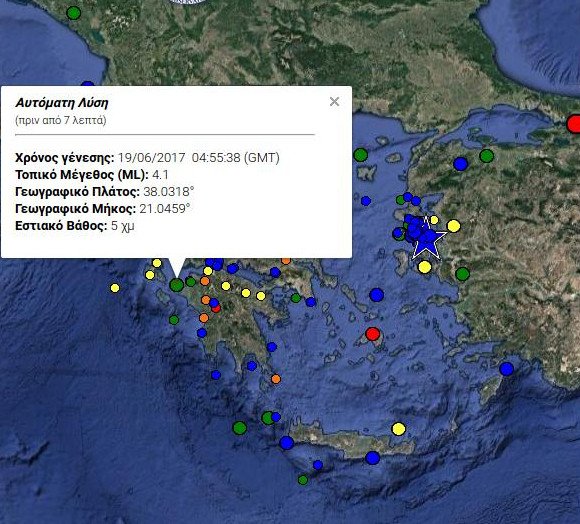Select the red marker at the right edge near Istanbul
Image resolution: width=580 pixels, height=524 pixels.
[574, 124]
